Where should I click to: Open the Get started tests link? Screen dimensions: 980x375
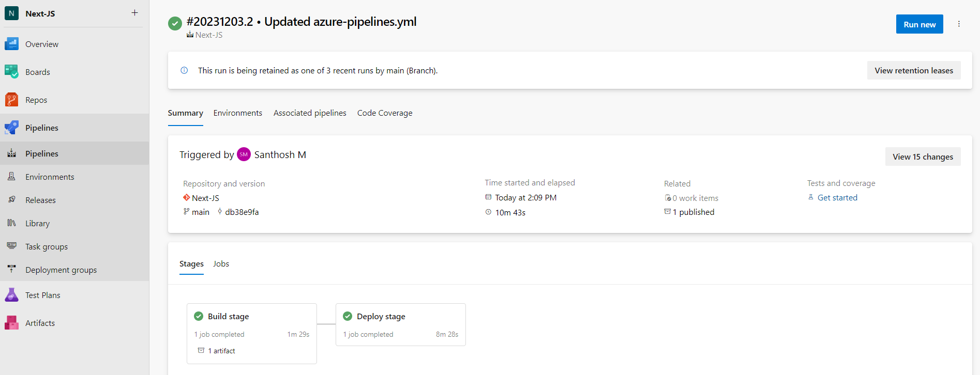[x=837, y=197]
